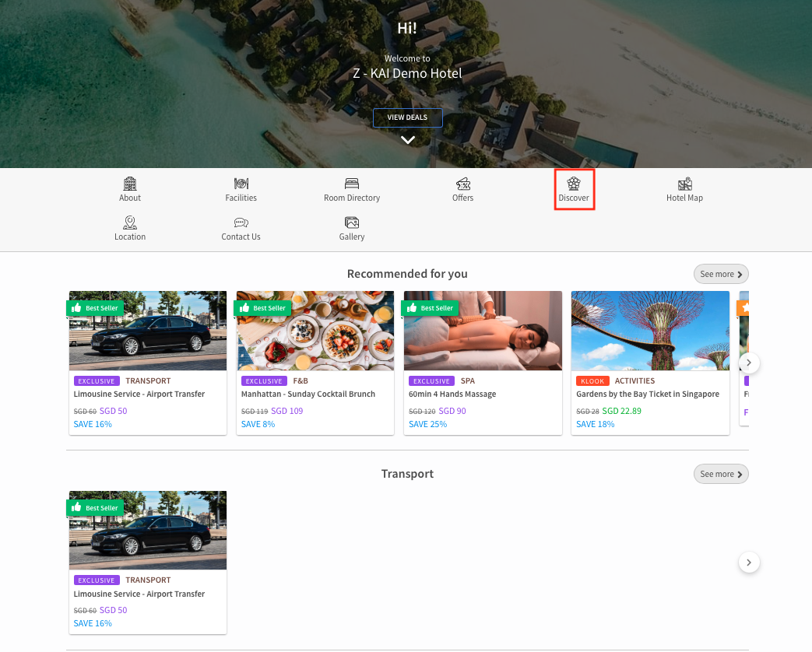Open the Manhattan Sunday Cocktail Brunch photo
Screen dimensions: 812x652
315,331
